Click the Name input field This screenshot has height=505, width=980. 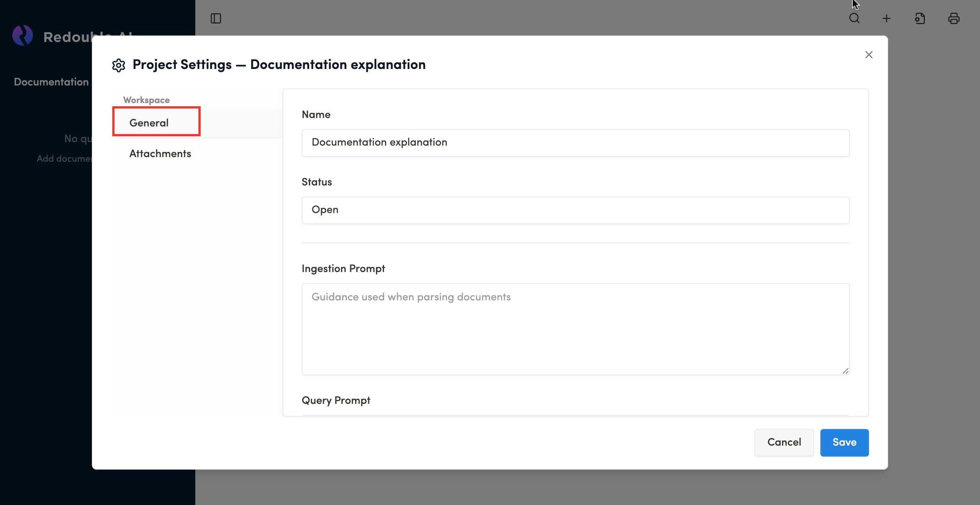(x=575, y=143)
